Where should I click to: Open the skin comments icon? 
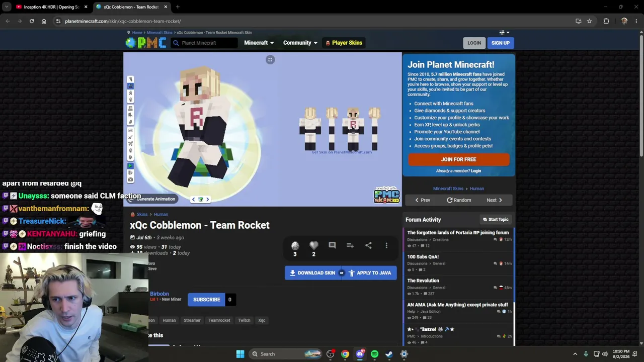tap(332, 245)
